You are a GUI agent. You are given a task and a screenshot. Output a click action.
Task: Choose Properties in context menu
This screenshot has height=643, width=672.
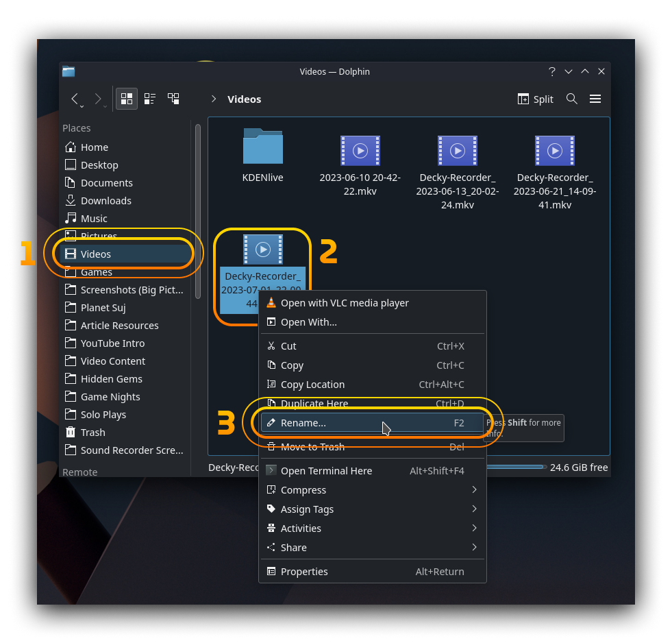(x=373, y=572)
